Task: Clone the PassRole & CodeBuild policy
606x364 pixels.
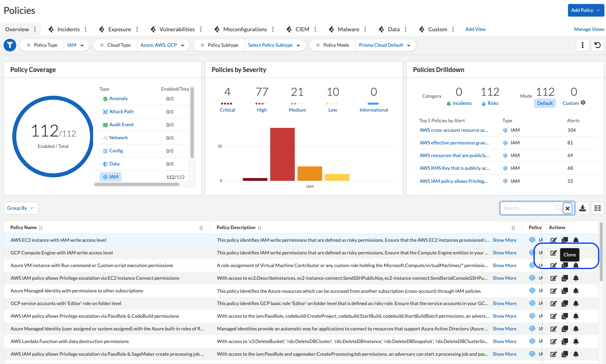Action: pyautogui.click(x=565, y=316)
